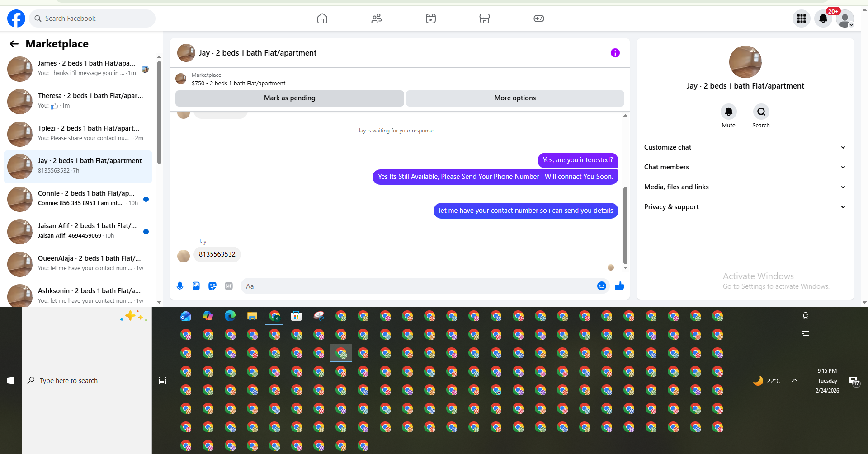Show hidden system tray icons chevron
The image size is (868, 454).
[795, 380]
